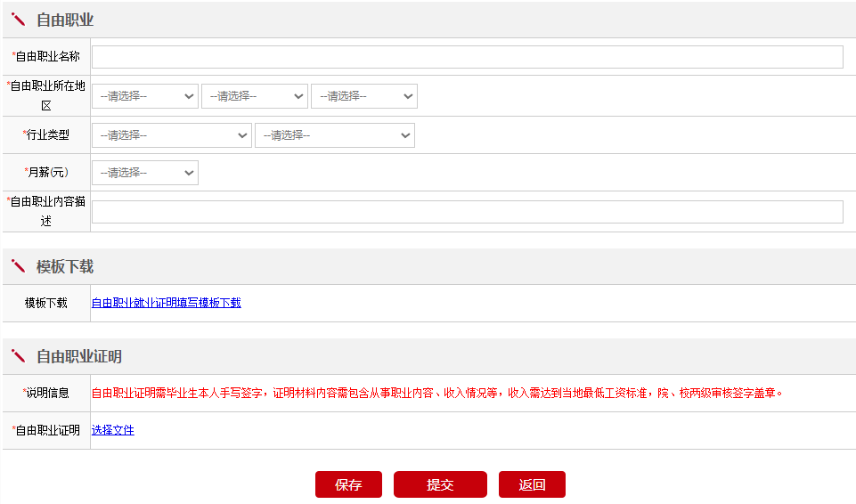This screenshot has height=504, width=856.
Task: Go back using the 返回 button
Action: click(532, 484)
